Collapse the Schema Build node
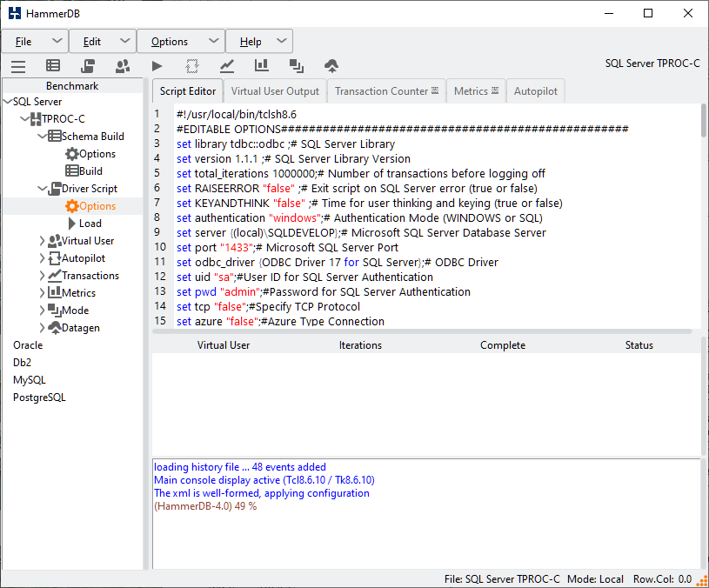 pos(42,136)
